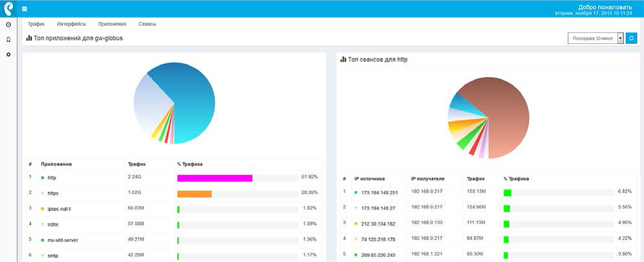Click chart icon beside Топ приложений title
The width and height of the screenshot is (644, 262).
pyautogui.click(x=28, y=38)
